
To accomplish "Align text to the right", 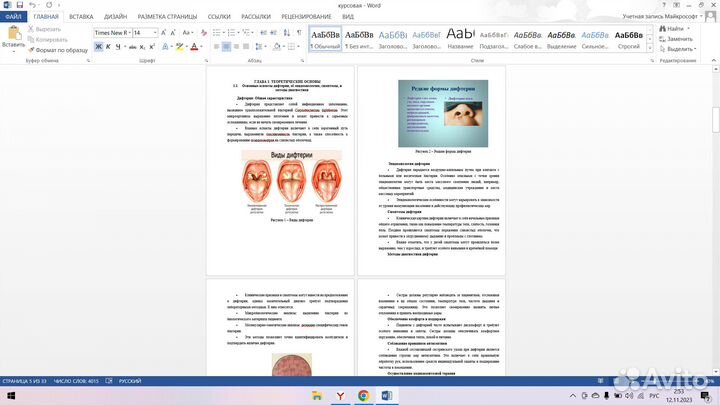I will [x=236, y=47].
